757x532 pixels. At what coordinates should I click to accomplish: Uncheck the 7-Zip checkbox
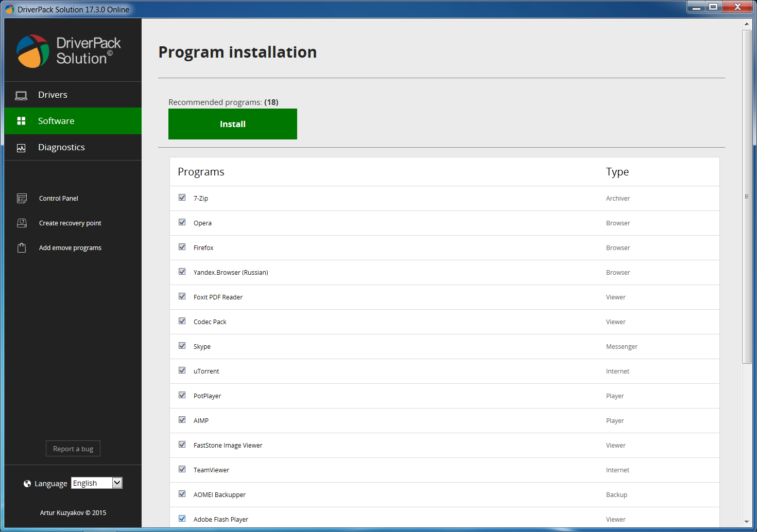click(x=182, y=198)
